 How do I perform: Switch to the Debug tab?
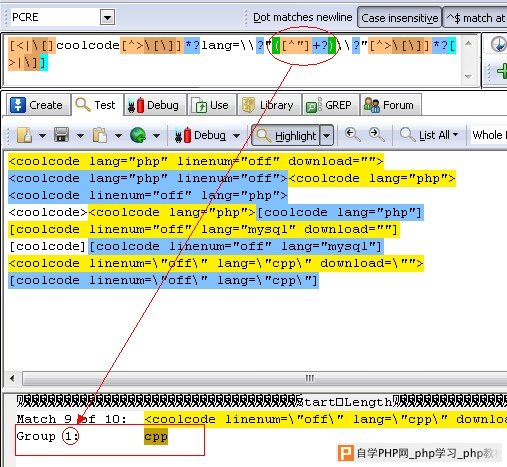(x=155, y=105)
